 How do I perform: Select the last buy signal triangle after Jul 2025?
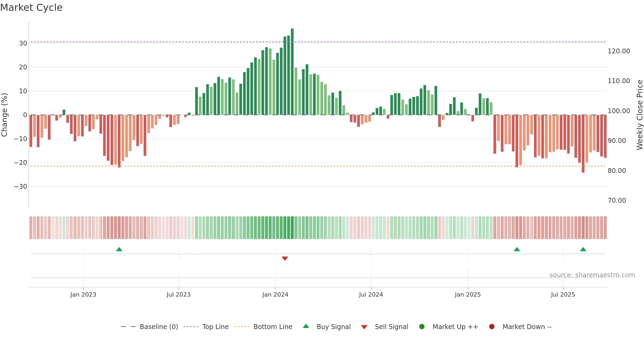[x=583, y=249]
